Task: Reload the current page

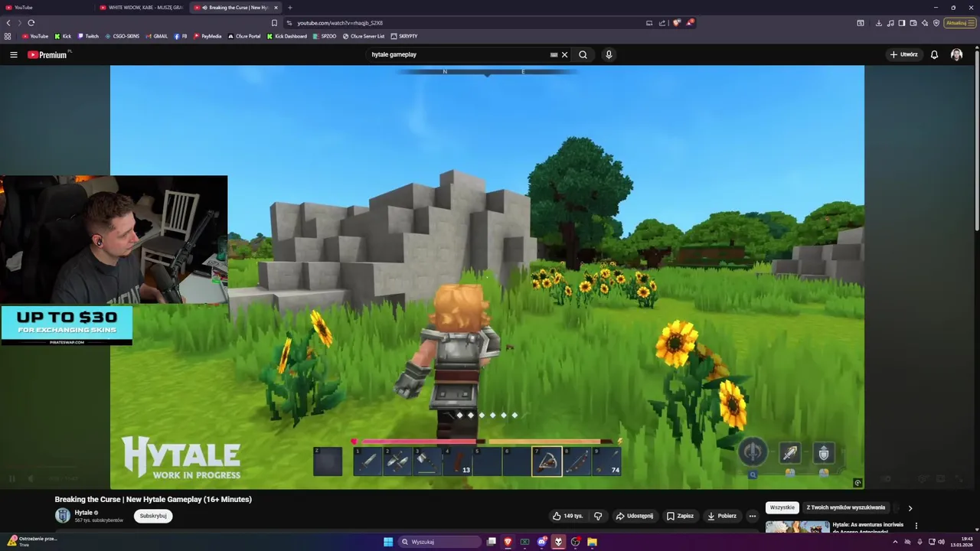Action: (31, 23)
